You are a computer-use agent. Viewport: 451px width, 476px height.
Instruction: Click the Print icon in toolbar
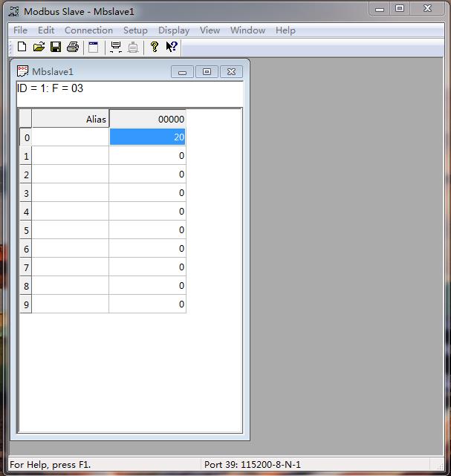[x=73, y=47]
